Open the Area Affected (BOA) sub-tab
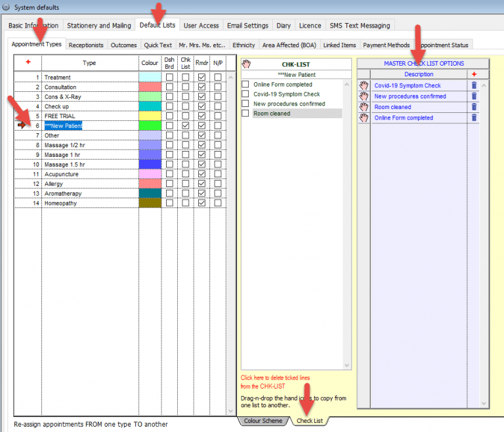The width and height of the screenshot is (504, 432). click(x=289, y=45)
